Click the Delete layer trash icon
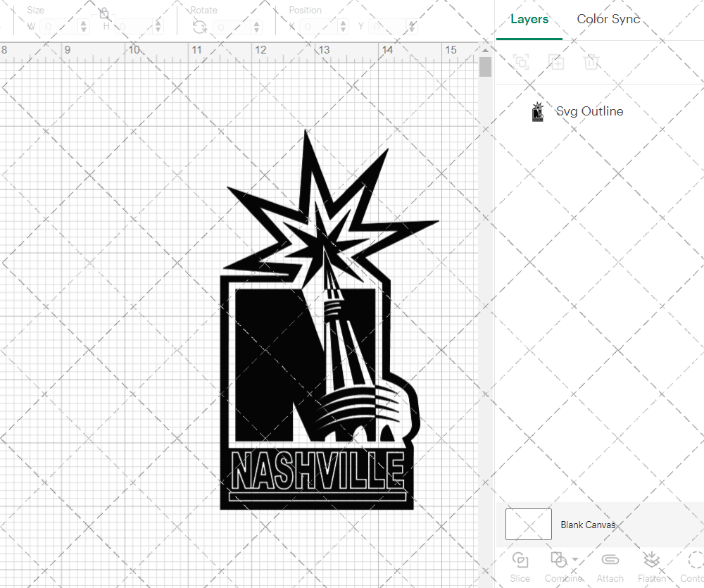The width and height of the screenshot is (704, 588). click(x=591, y=61)
